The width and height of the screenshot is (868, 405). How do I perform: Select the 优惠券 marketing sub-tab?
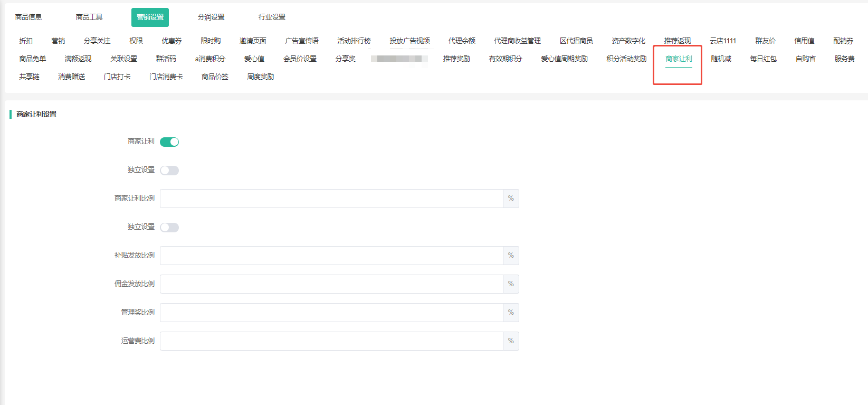pos(171,41)
